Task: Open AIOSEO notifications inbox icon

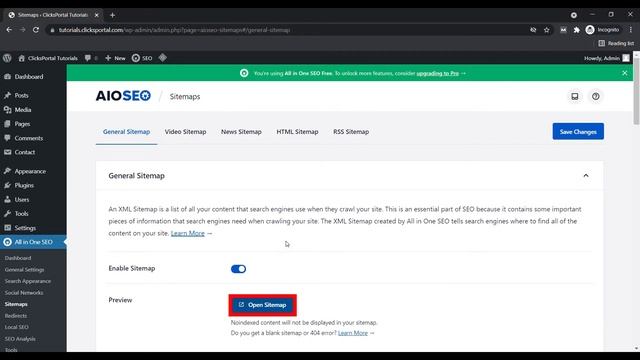Action: tap(575, 96)
